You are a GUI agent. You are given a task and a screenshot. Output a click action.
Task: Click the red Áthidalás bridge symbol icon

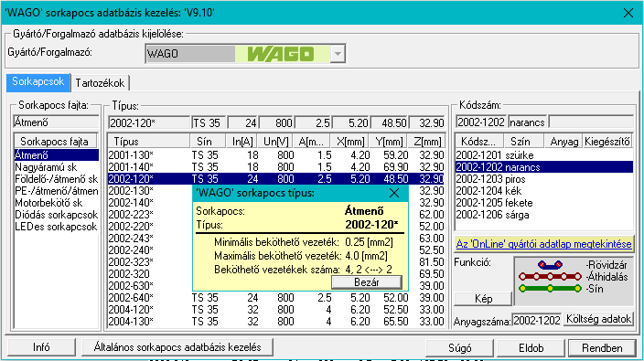[x=550, y=277]
